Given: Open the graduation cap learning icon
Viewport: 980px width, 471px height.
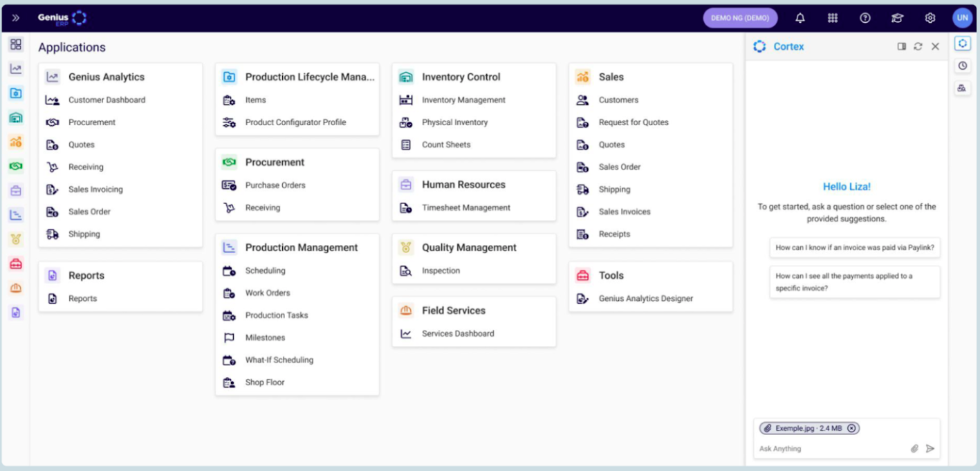Looking at the screenshot, I should (x=897, y=18).
